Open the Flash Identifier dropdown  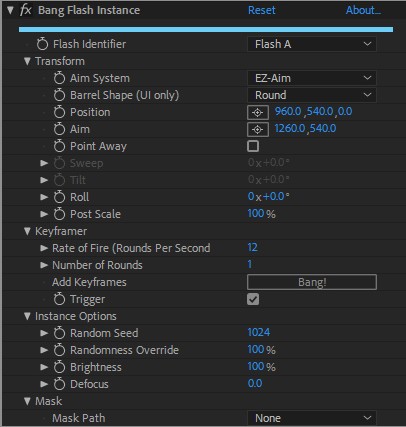[312, 44]
